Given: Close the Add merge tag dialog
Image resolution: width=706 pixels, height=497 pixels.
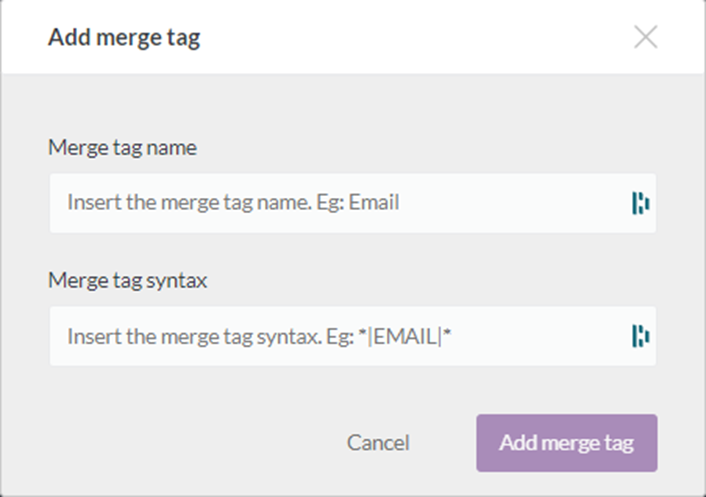Looking at the screenshot, I should tap(646, 37).
